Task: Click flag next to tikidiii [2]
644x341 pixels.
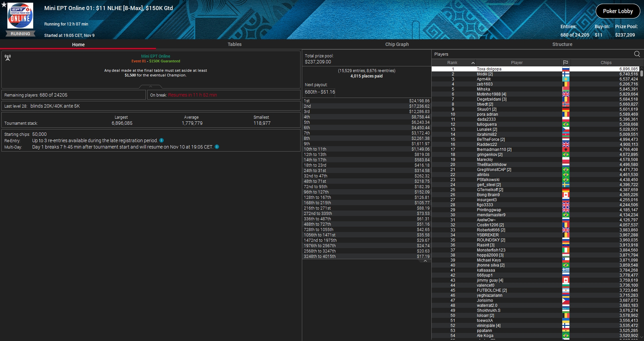Action: point(566,74)
